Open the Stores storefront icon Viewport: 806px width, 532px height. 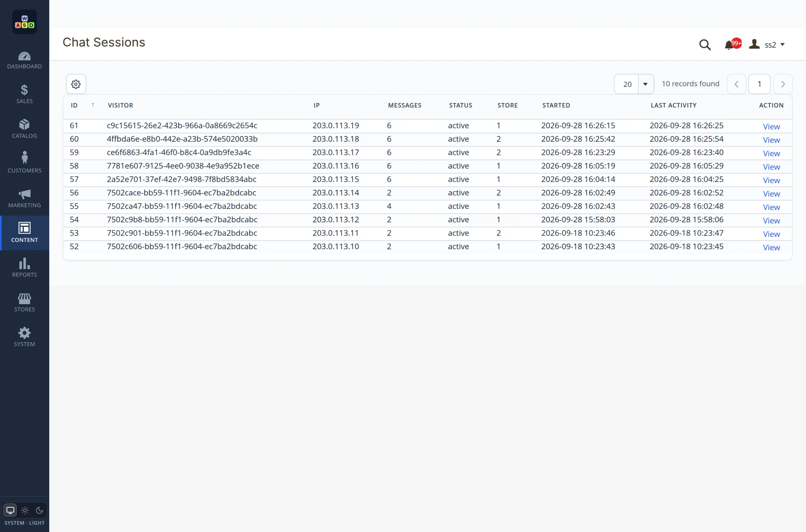[24, 299]
